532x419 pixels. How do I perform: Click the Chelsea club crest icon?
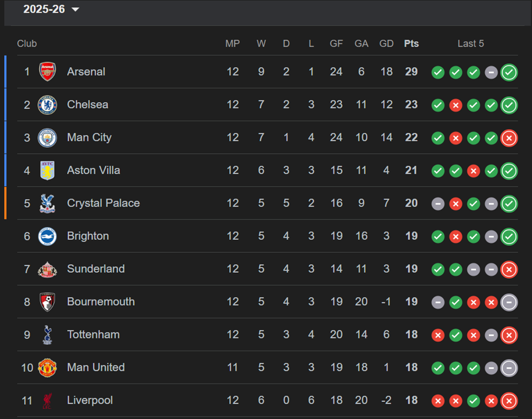pyautogui.click(x=48, y=105)
